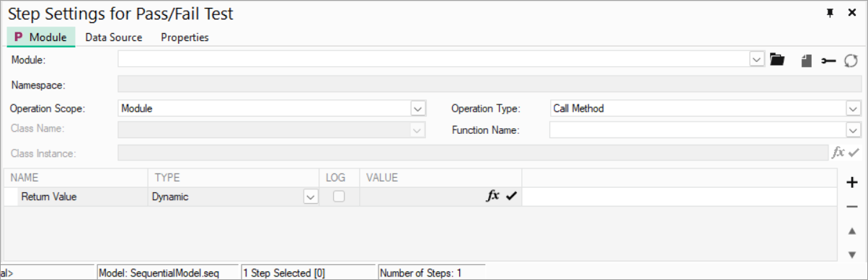Click the Namespace field
Viewport: 868px width, 280px height.
point(490,85)
